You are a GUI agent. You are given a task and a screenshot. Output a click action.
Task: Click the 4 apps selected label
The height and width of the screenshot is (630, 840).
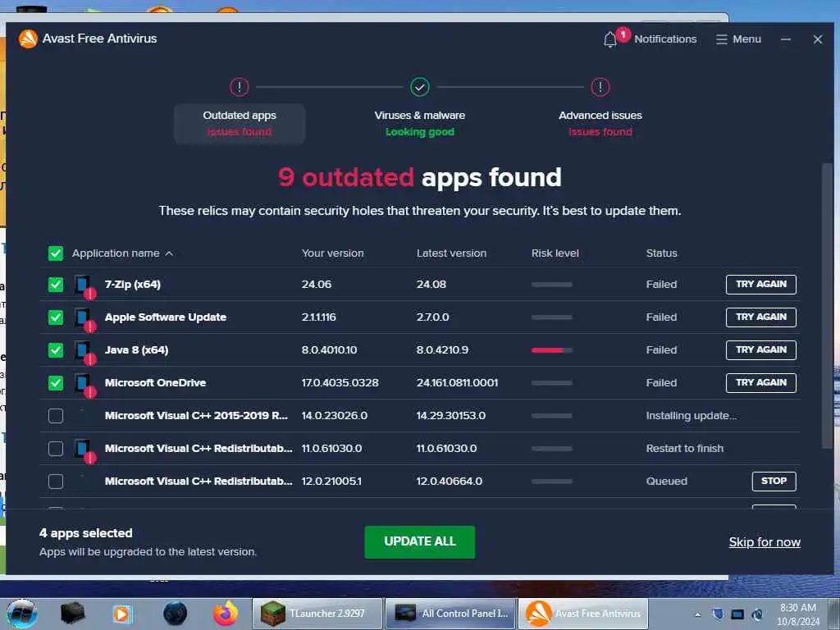85,533
